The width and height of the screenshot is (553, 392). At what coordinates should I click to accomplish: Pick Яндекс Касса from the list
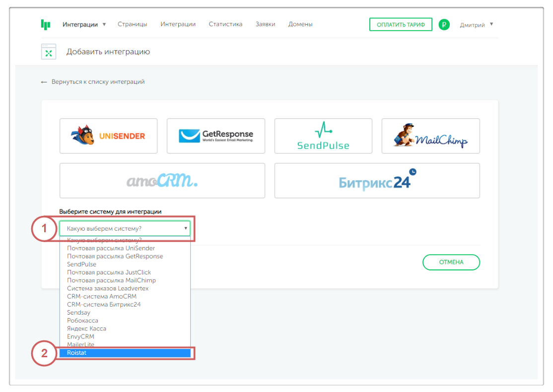coord(86,328)
